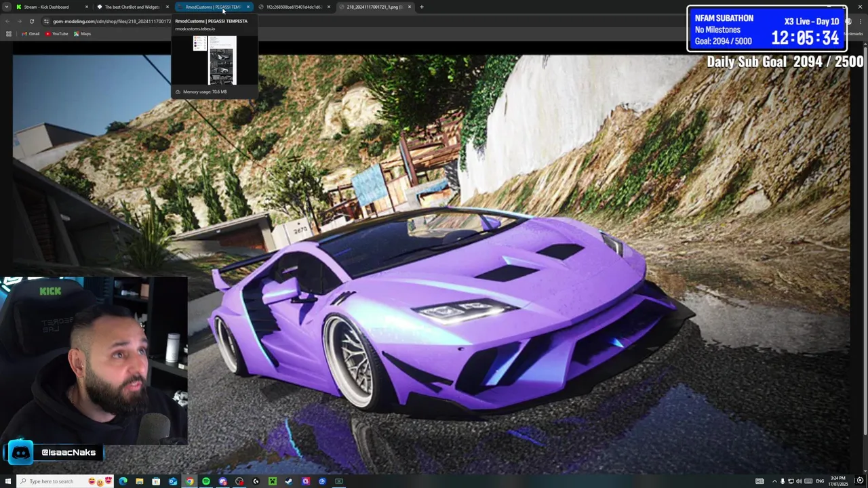Open the notification center icon
868x488 pixels.
(x=860, y=481)
